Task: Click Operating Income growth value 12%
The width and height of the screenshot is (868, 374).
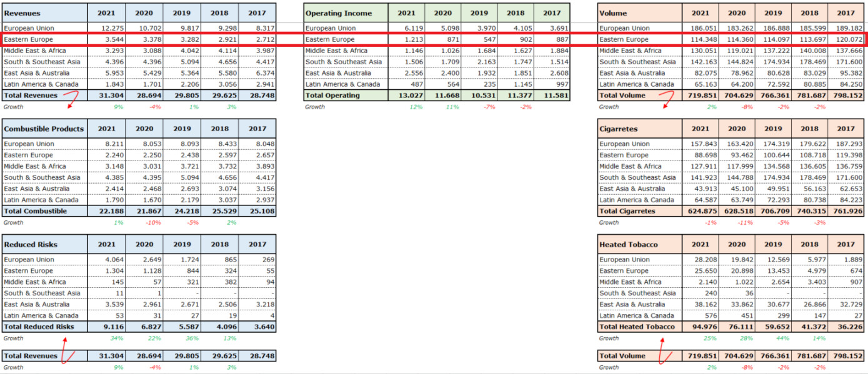Action: pos(416,107)
